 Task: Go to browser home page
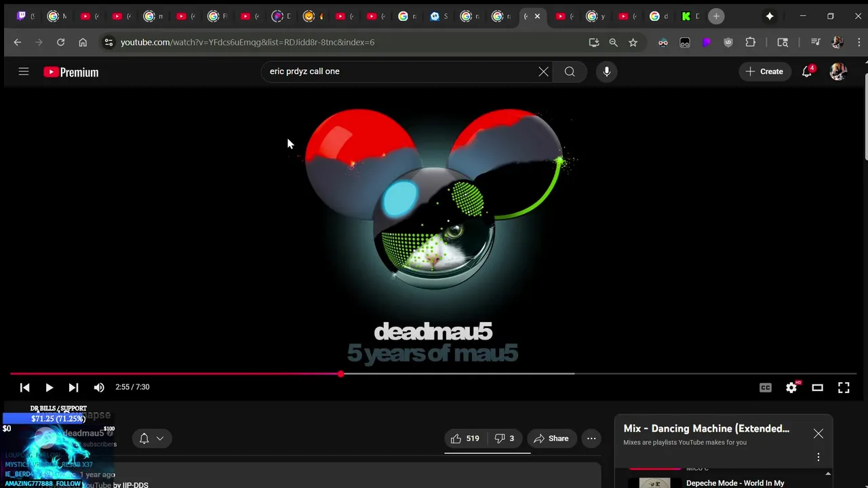click(83, 42)
